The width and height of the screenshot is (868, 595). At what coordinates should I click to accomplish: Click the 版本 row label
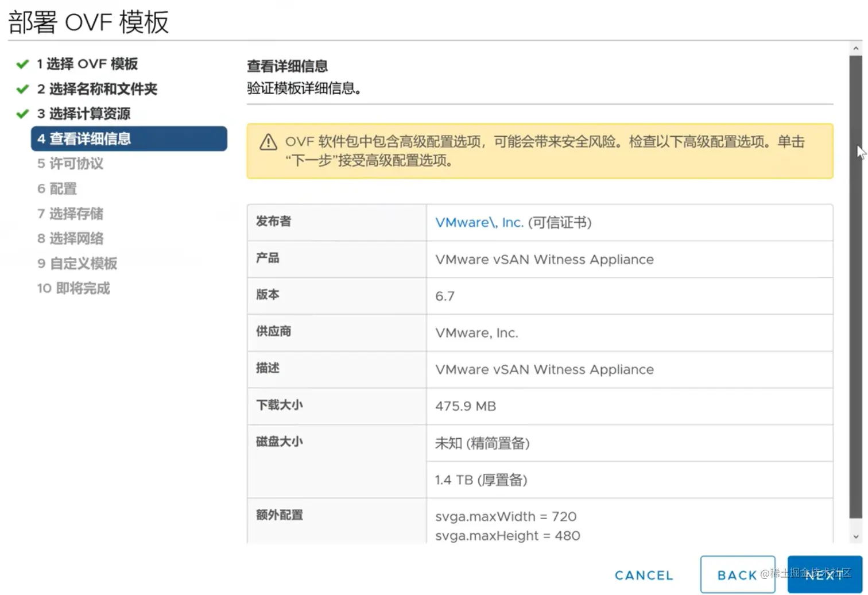click(x=268, y=295)
